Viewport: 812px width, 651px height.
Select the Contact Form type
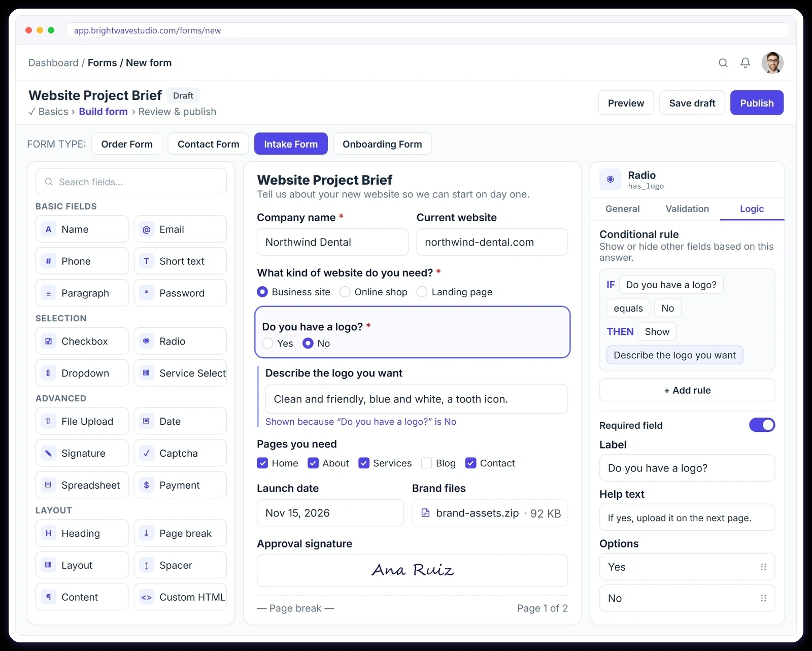point(208,144)
